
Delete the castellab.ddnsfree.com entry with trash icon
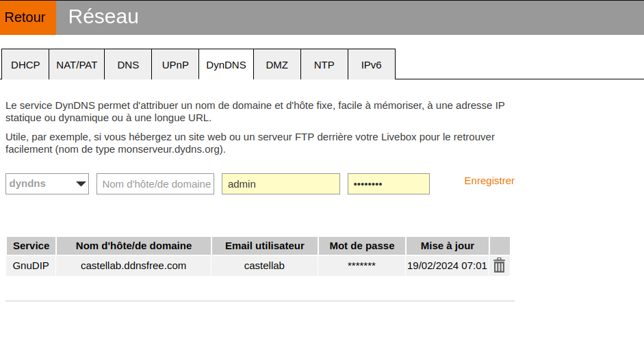point(499,266)
